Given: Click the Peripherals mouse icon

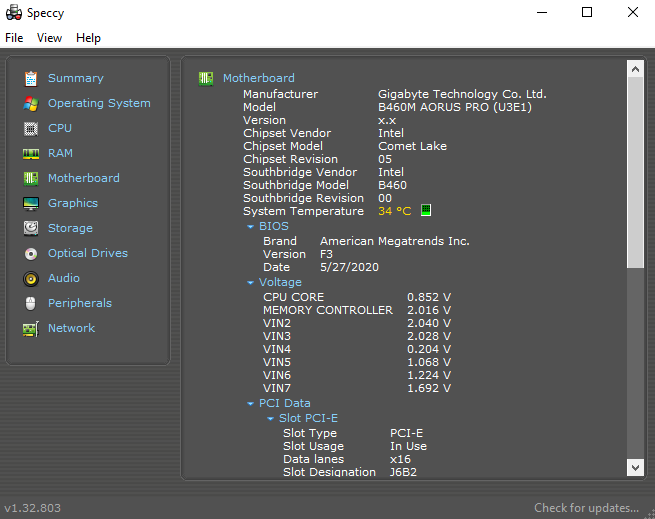Looking at the screenshot, I should [31, 303].
